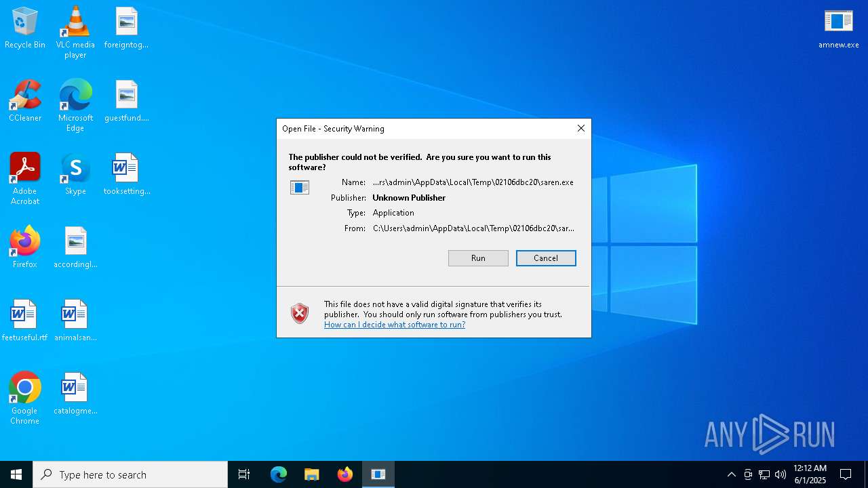Screen dimensions: 868x488
Task: Select the amnew.exe desktop icon
Action: point(838,28)
